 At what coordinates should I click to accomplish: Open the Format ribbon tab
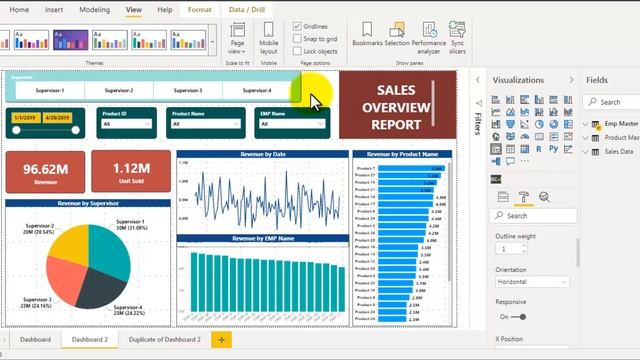[x=200, y=9]
